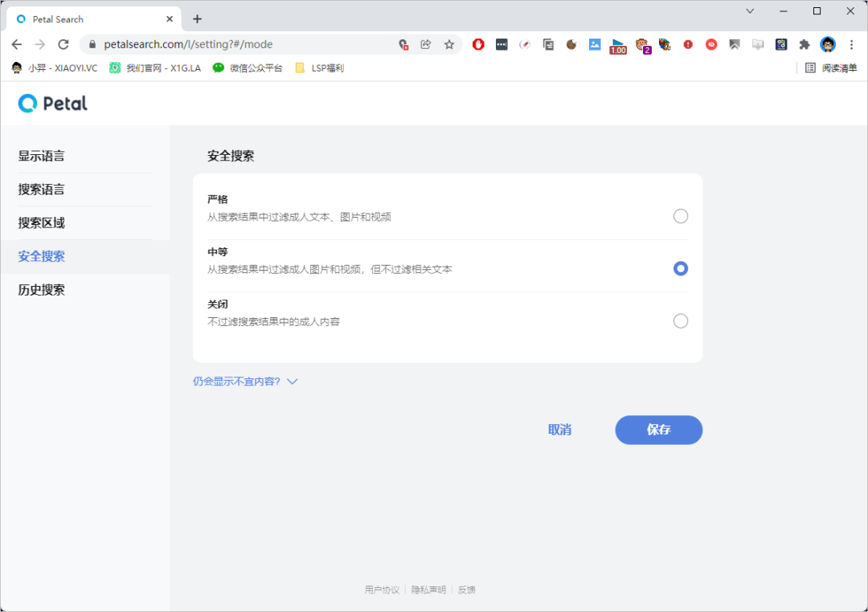Open the 隐私声明 footer link

point(428,590)
